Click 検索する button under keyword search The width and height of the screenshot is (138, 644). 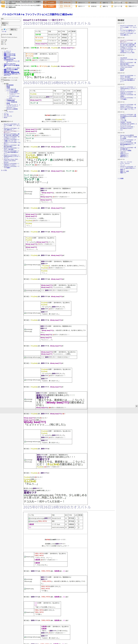pyautogui.click(x=5, y=23)
